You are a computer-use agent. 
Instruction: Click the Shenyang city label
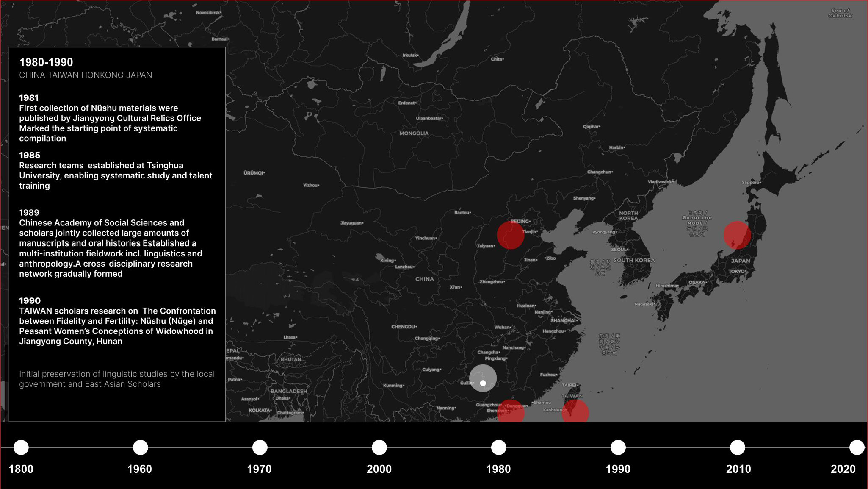pyautogui.click(x=584, y=198)
